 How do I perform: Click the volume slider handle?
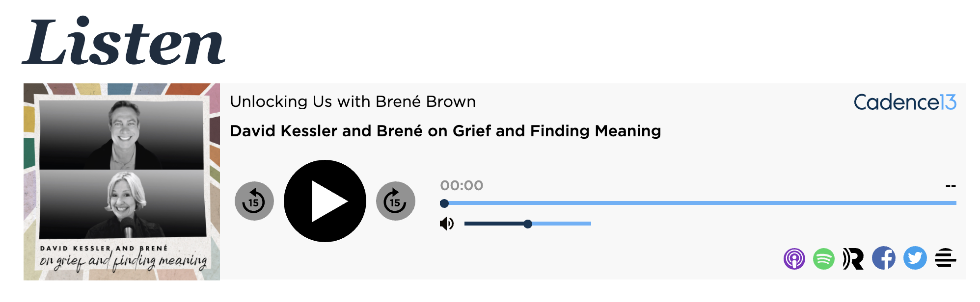click(x=528, y=224)
